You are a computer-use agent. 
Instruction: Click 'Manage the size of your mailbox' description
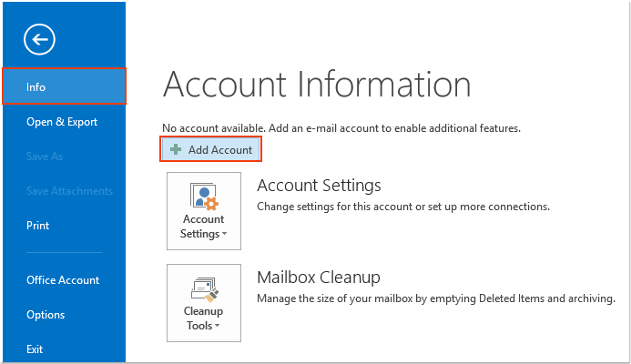tap(436, 298)
